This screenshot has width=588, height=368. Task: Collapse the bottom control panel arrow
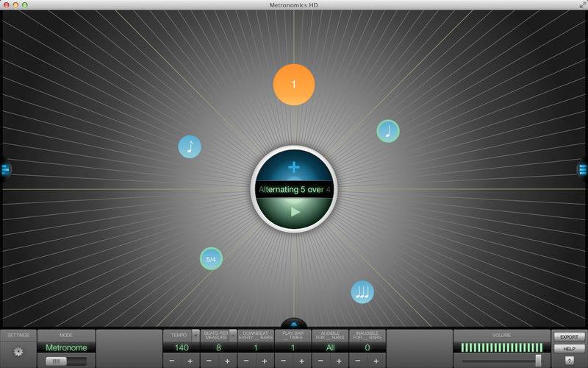tap(294, 324)
